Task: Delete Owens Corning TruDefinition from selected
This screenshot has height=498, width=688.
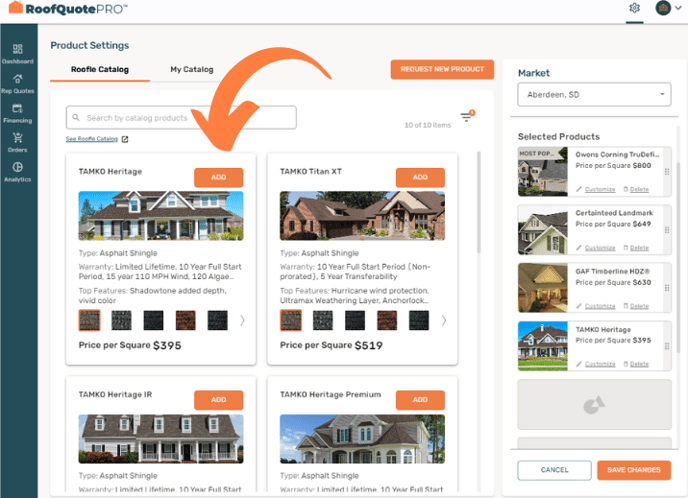Action: pyautogui.click(x=636, y=190)
